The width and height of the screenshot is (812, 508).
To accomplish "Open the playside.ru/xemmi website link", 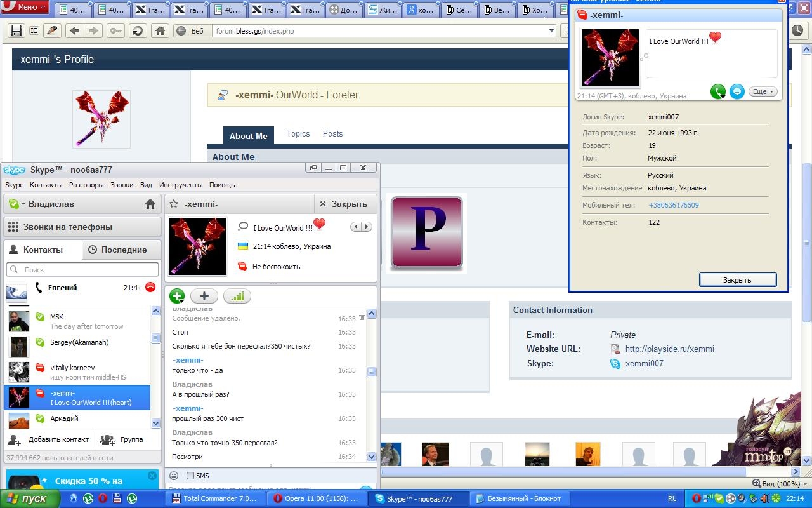I will pos(669,349).
